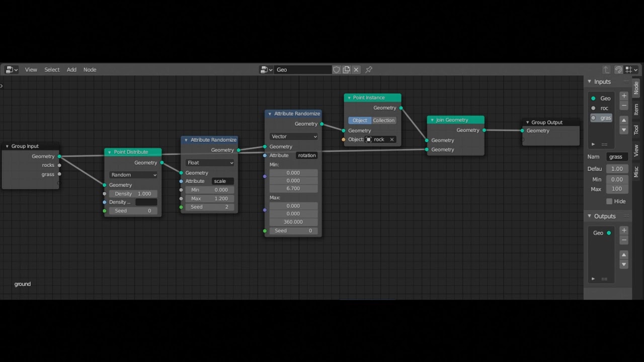Screen dimensions: 644x362
Task: Remove the output with minus icon
Action: (x=624, y=240)
